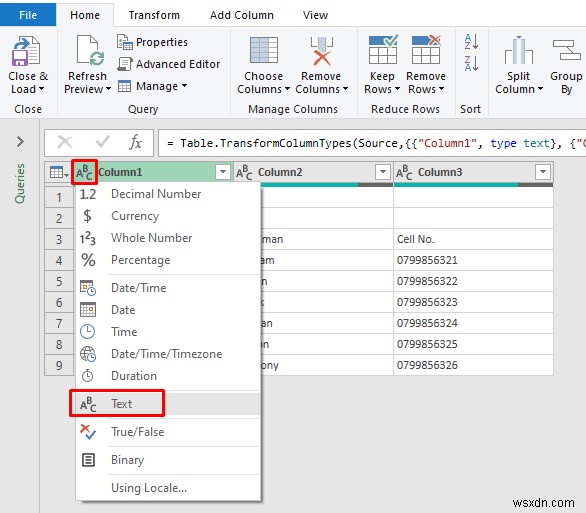Click cell containing 0799856321
This screenshot has height=513, width=586.
pos(473,260)
